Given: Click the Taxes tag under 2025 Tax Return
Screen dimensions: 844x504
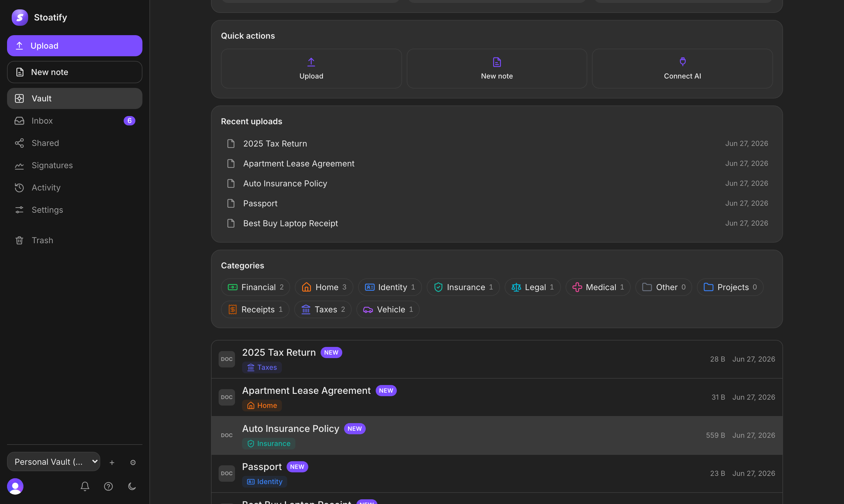Looking at the screenshot, I should [x=262, y=367].
